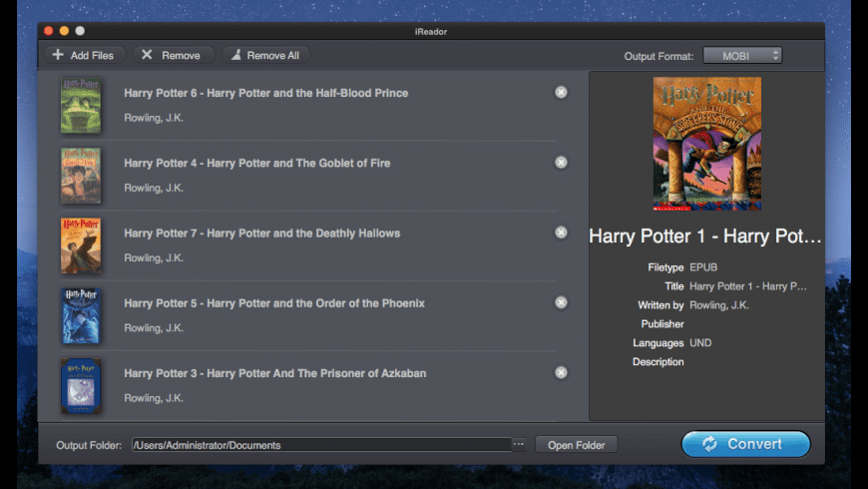Click the Add Files plus icon
The height and width of the screenshot is (489, 868).
[58, 55]
